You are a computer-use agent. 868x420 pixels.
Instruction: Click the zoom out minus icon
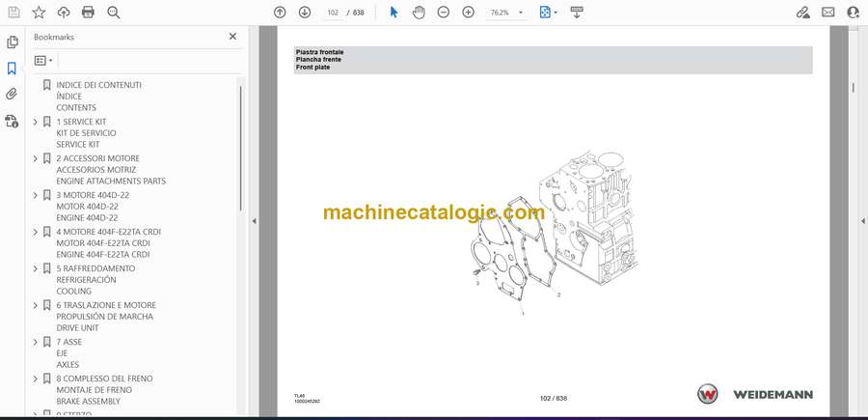coord(444,13)
